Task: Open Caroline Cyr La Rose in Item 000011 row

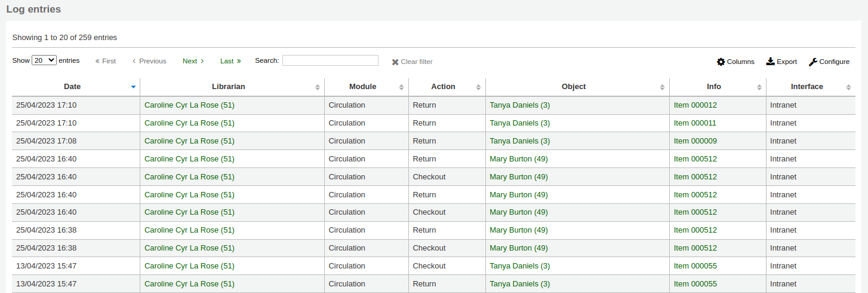Action: pos(189,123)
